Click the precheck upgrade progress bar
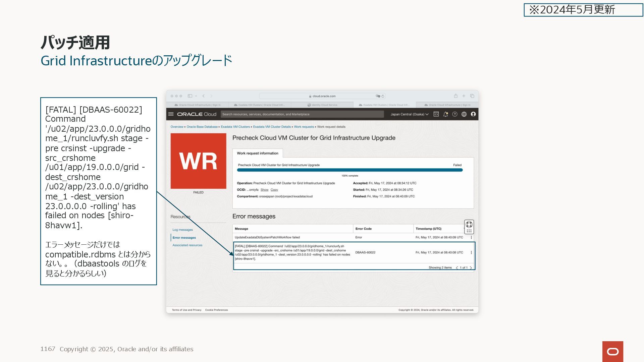The image size is (644, 362). click(x=350, y=170)
